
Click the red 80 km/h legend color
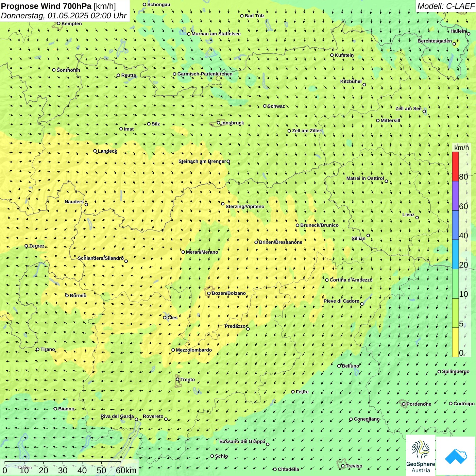455,166
